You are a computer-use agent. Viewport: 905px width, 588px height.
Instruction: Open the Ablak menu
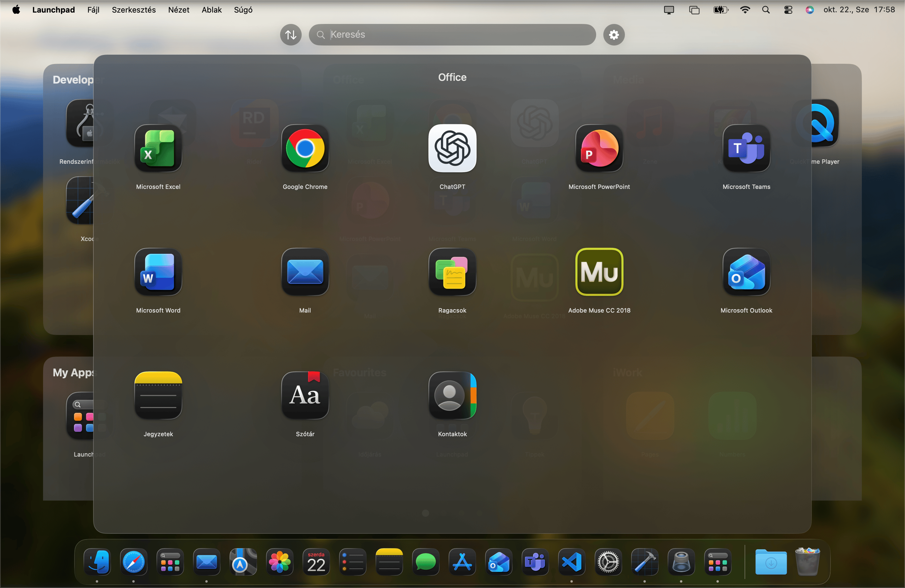pos(211,10)
